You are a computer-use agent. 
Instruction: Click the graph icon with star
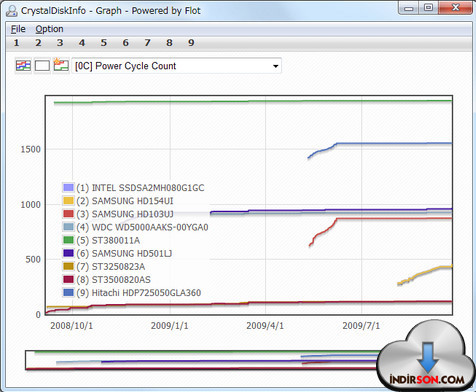click(61, 65)
